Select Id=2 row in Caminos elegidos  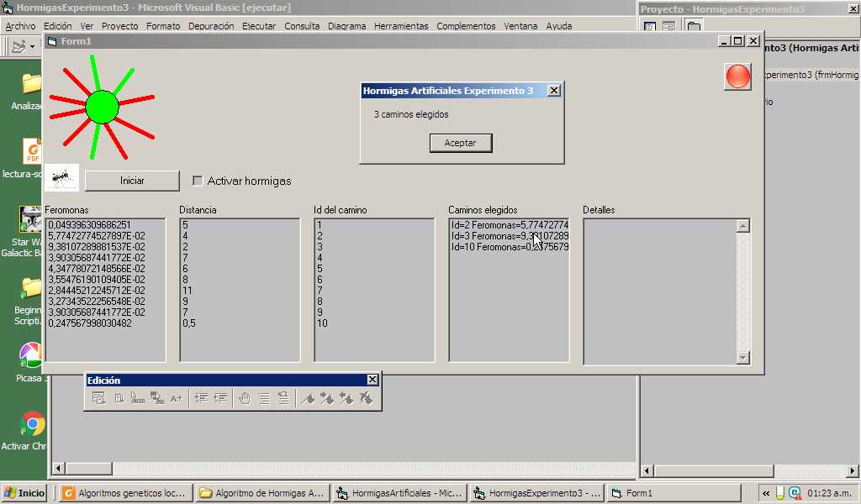pyautogui.click(x=510, y=225)
